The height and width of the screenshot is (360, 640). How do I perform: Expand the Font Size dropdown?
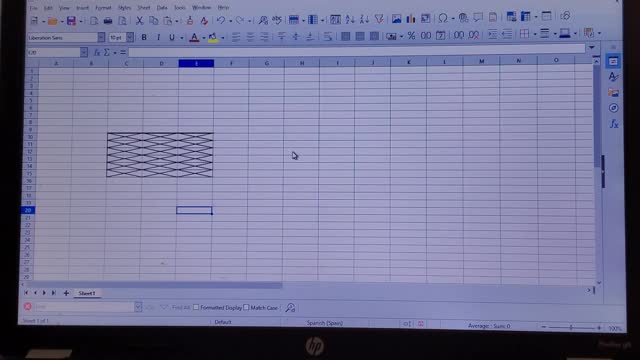[x=130, y=38]
